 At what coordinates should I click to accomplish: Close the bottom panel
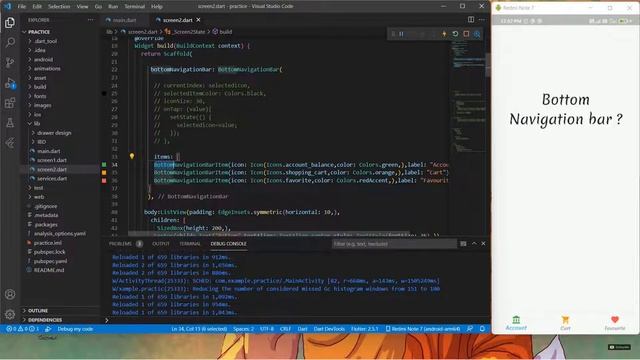483,243
